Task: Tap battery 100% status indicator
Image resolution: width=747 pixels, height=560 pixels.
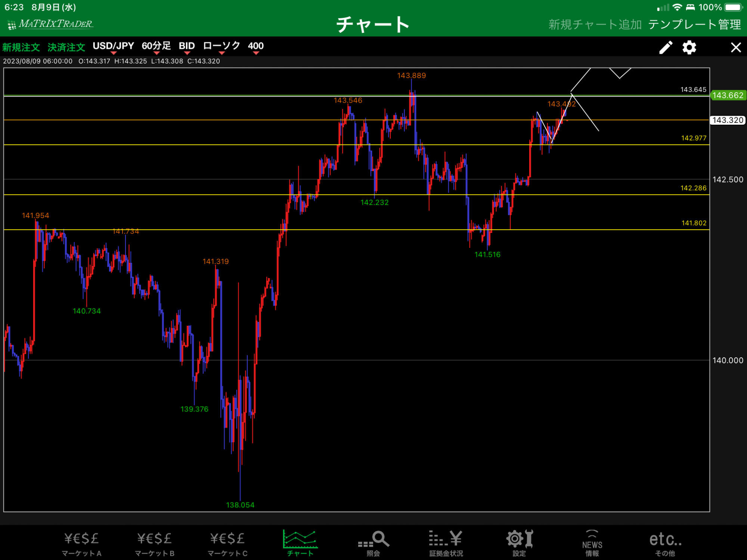Action: (720, 7)
